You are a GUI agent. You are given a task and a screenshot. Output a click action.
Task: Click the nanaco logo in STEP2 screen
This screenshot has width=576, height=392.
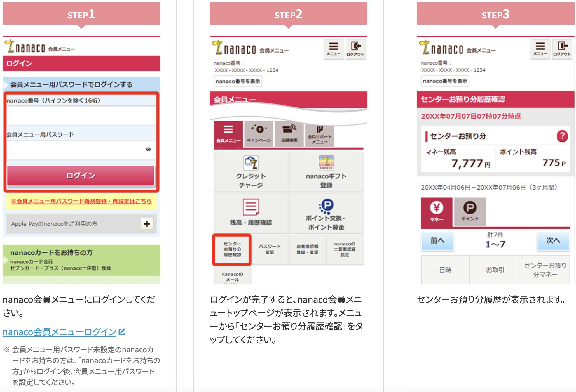pos(234,48)
